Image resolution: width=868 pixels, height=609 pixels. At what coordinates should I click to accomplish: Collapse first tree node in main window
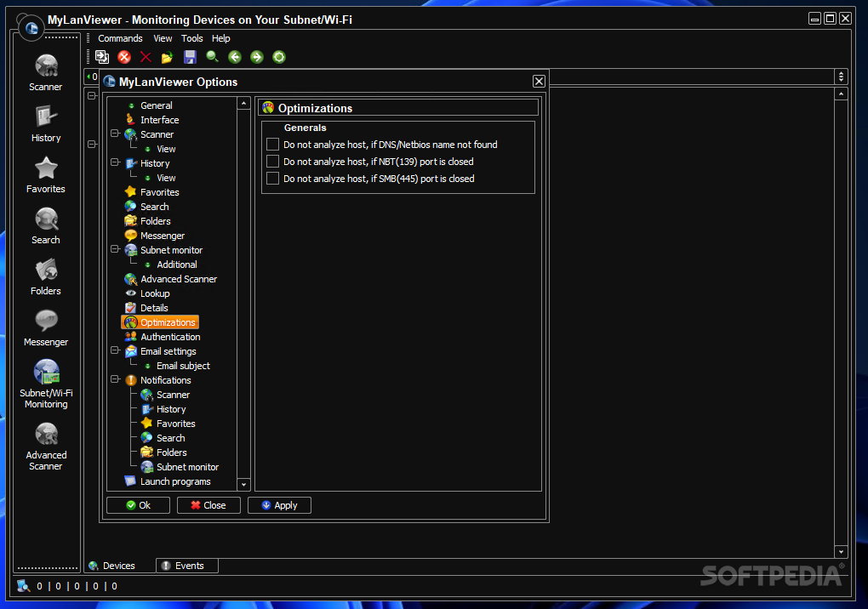pos(92,96)
